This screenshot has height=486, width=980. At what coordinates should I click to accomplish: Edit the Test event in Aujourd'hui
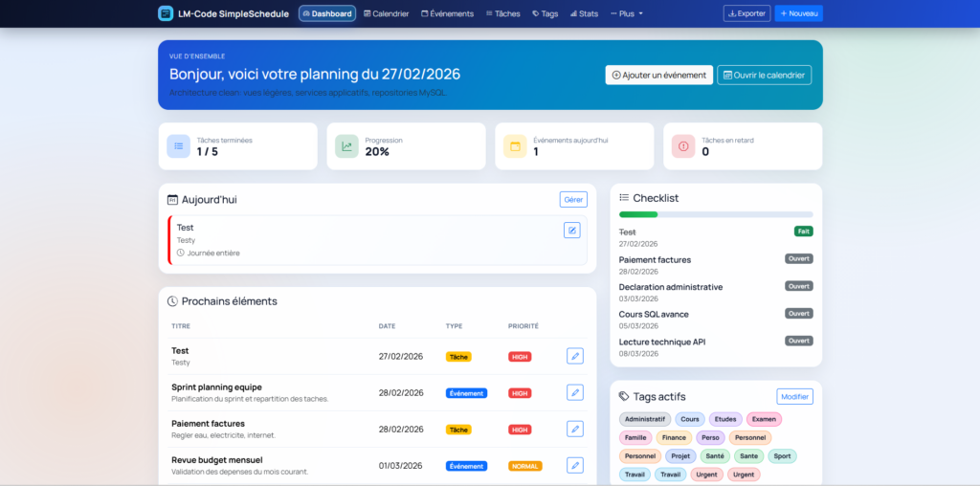571,230
